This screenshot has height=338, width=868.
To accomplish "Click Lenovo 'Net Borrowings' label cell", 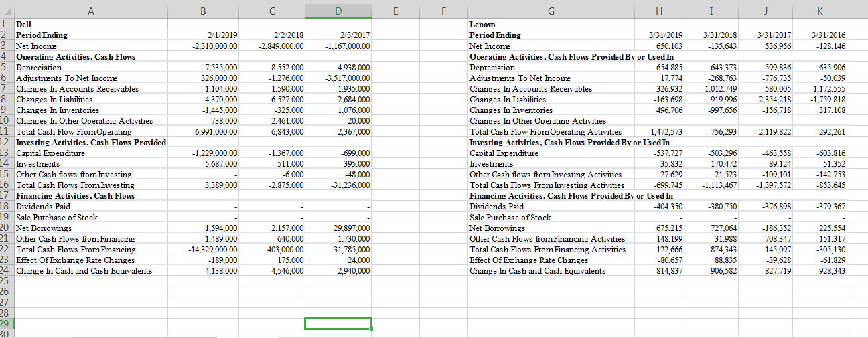I will (x=551, y=228).
